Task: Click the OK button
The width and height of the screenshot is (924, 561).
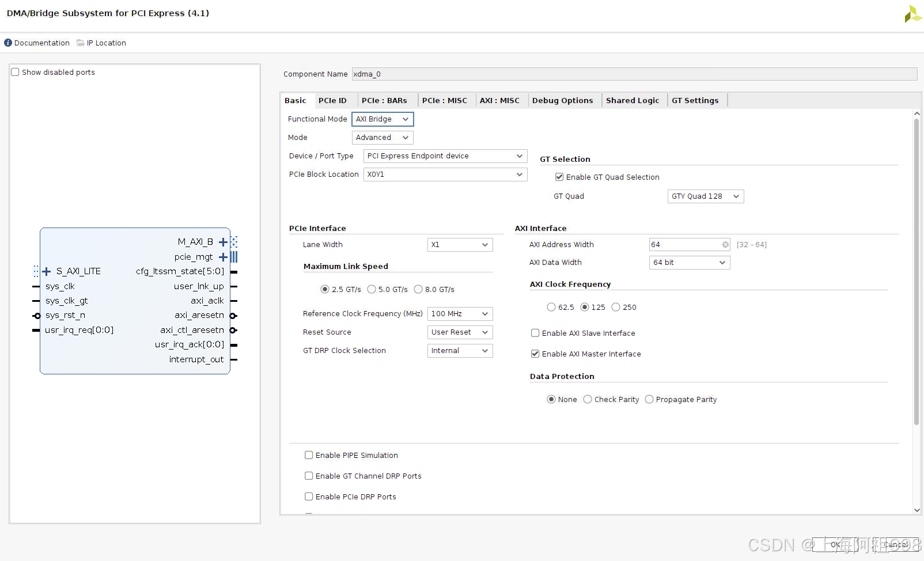Action: click(835, 545)
